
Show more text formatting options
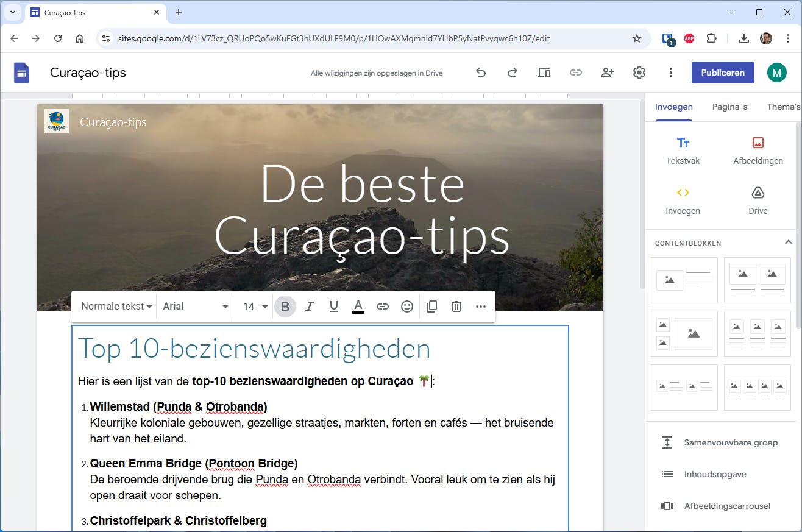coord(481,307)
